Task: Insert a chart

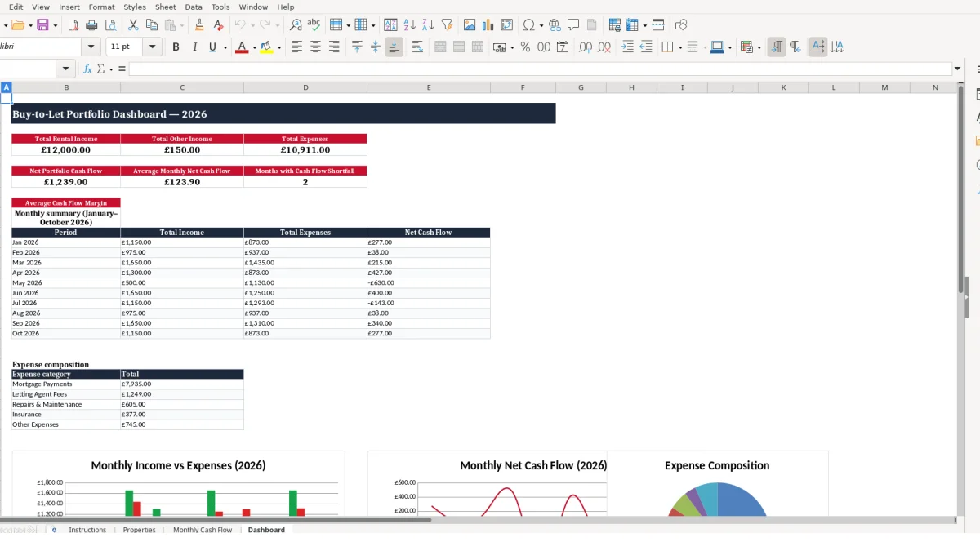Action: pyautogui.click(x=488, y=25)
